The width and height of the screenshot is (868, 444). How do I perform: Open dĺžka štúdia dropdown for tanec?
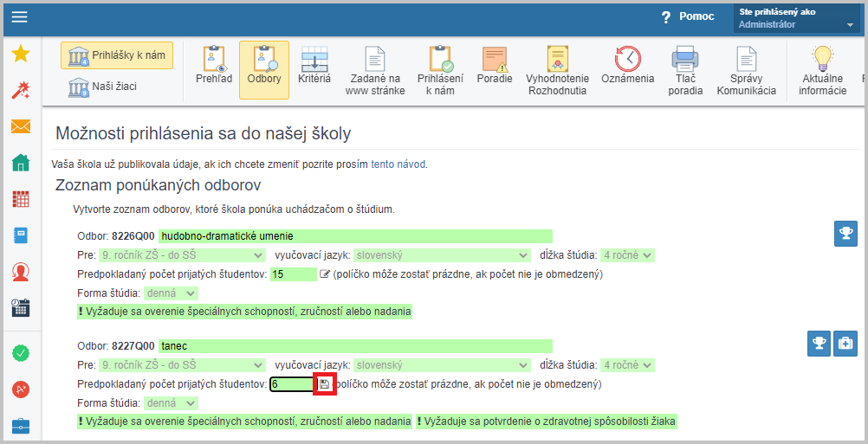point(627,365)
